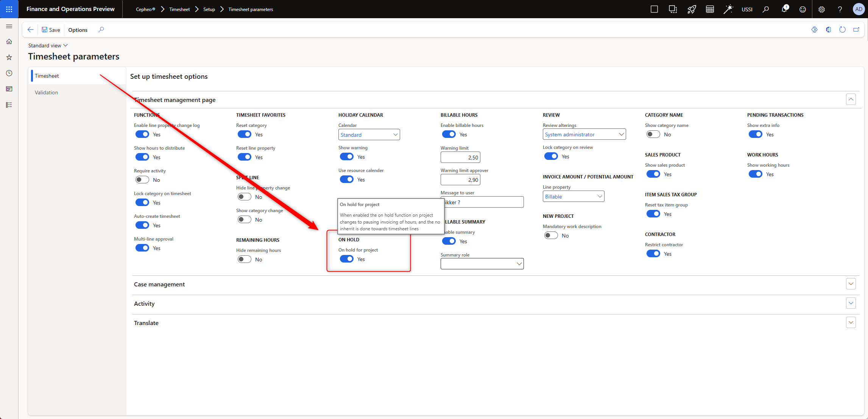Click the back arrow in action pane
Screen dimensions: 868x419
pyautogui.click(x=31, y=30)
